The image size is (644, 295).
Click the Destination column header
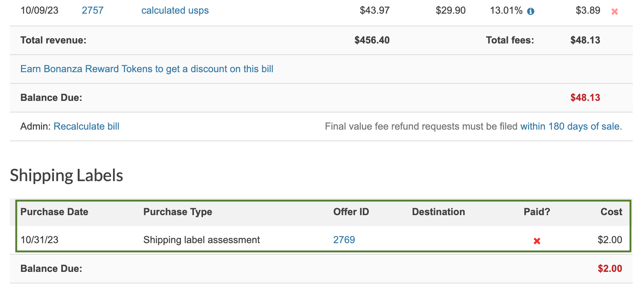[438, 212]
